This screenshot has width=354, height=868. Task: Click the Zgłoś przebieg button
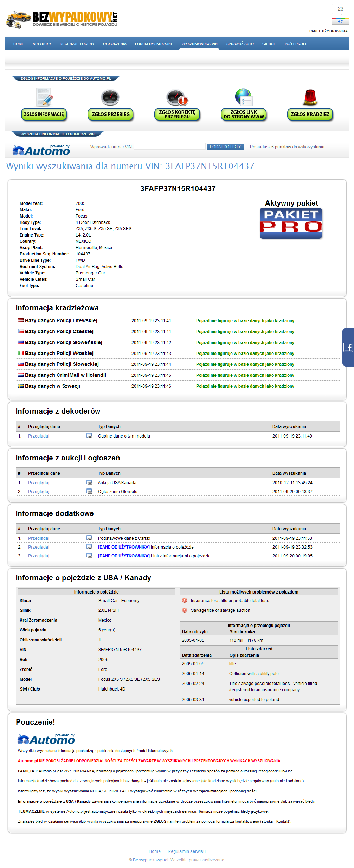[110, 114]
